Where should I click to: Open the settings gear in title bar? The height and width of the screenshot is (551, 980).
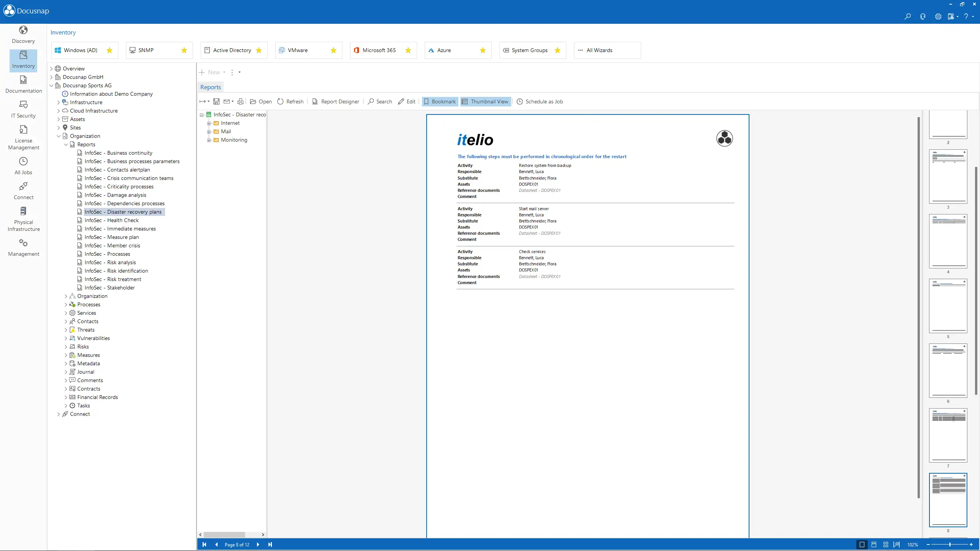click(938, 16)
